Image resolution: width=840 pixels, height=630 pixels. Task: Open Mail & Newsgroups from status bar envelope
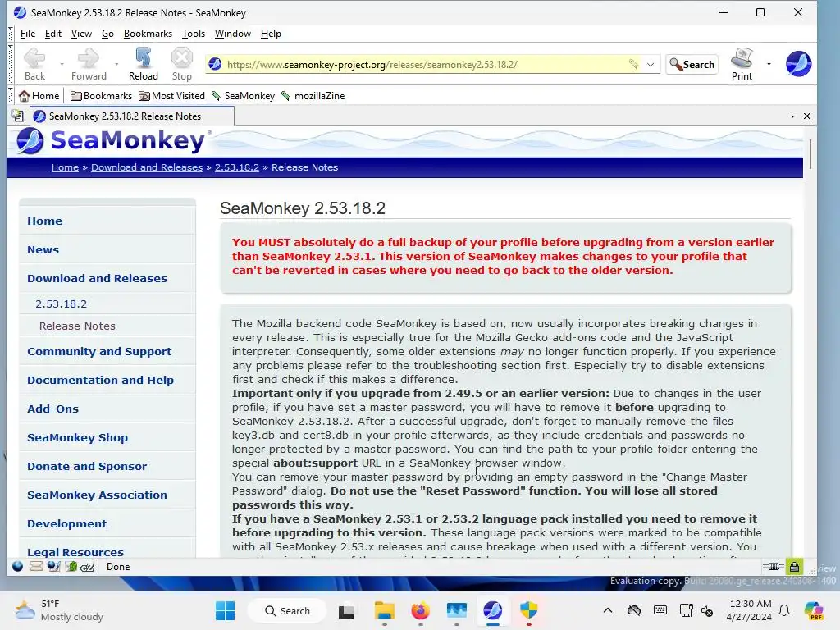(36, 566)
